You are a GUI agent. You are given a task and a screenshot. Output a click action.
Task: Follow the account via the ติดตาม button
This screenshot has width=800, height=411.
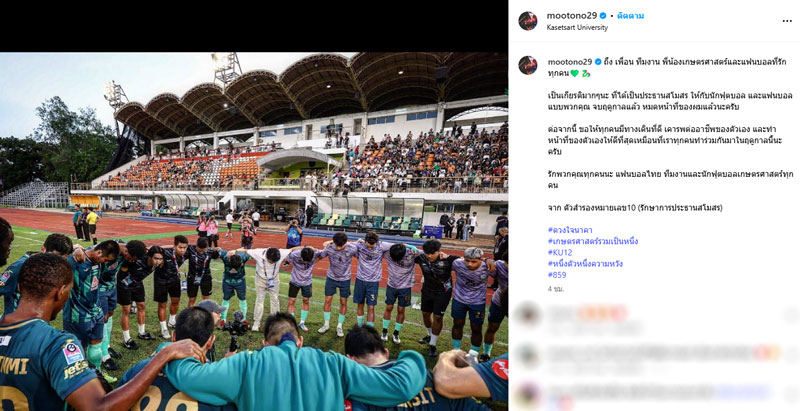[x=631, y=16]
